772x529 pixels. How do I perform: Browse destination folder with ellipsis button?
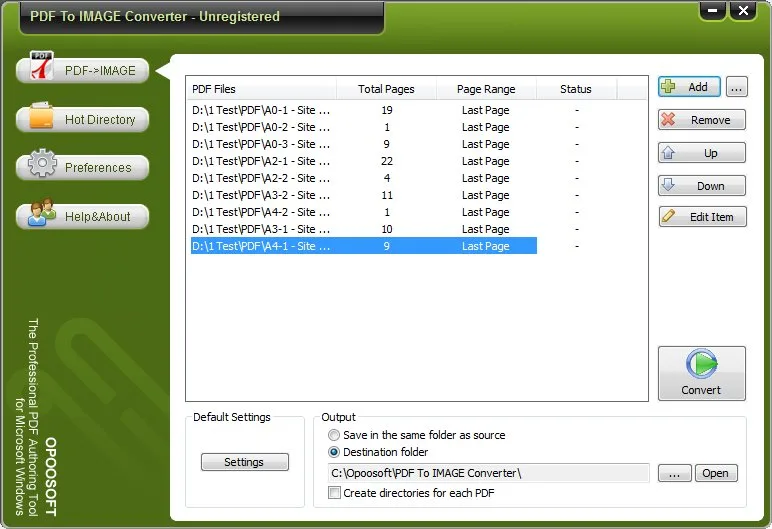pos(675,473)
